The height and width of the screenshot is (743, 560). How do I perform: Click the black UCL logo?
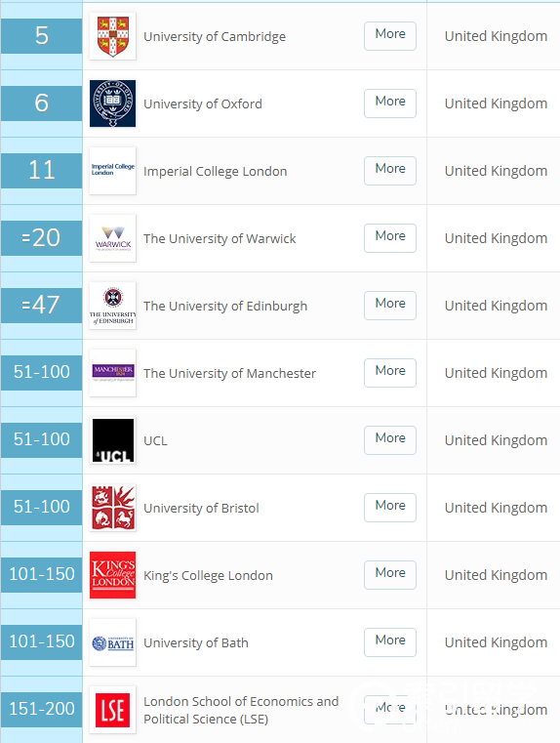click(112, 440)
